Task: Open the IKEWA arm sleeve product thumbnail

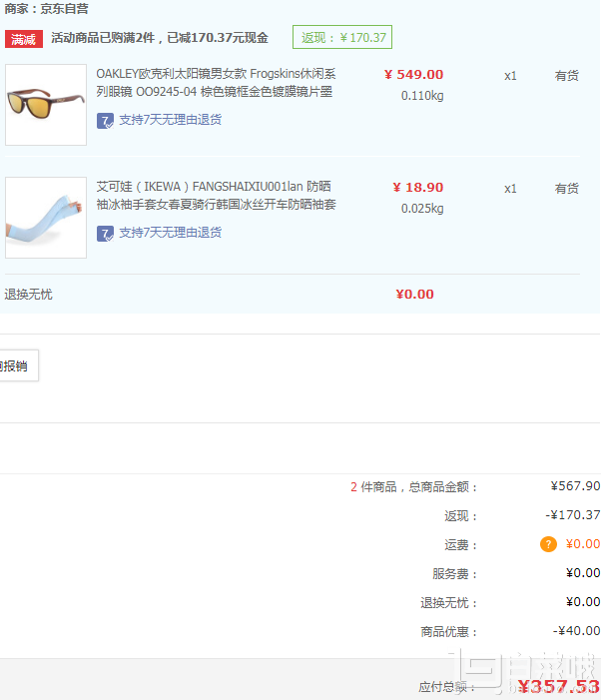Action: pyautogui.click(x=46, y=218)
